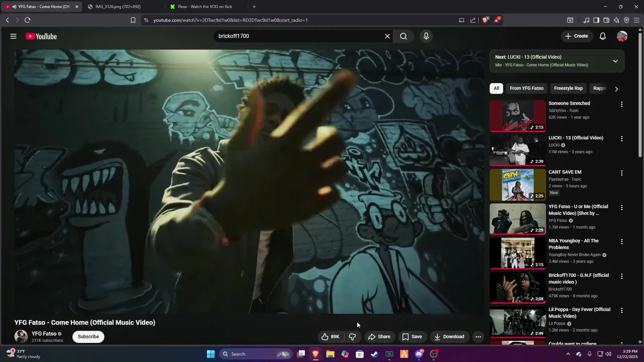Open the Brave VPN shield icon
Viewport: 644px width, 362px height.
626,20
